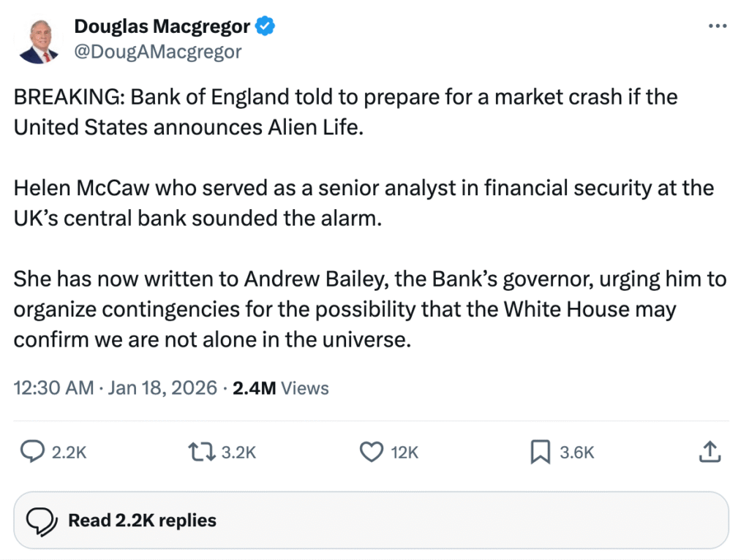Open Douglas Macgregor's profile picture
The width and height of the screenshot is (749, 560).
[x=39, y=40]
